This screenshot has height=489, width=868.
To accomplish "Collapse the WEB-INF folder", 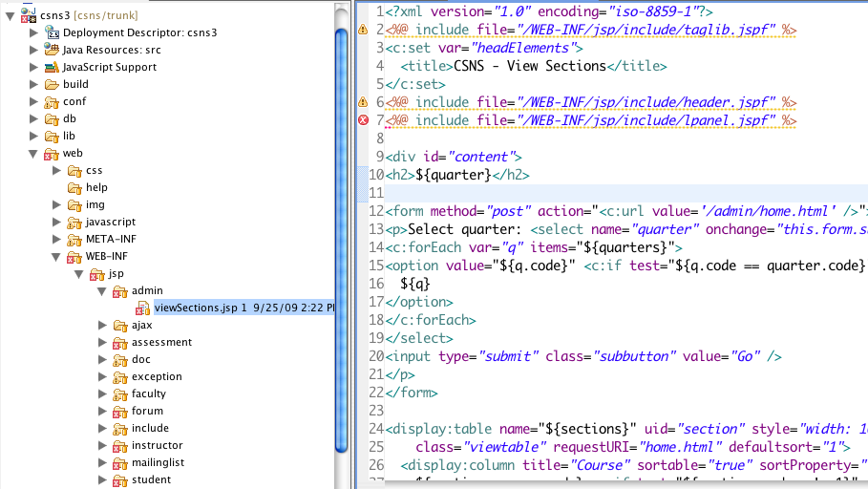I will (57, 257).
